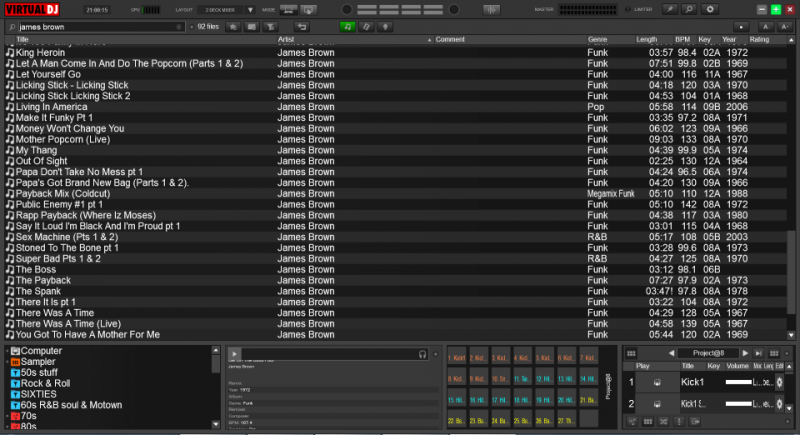Expand the 70s folder node
The width and height of the screenshot is (800, 435).
[8, 416]
